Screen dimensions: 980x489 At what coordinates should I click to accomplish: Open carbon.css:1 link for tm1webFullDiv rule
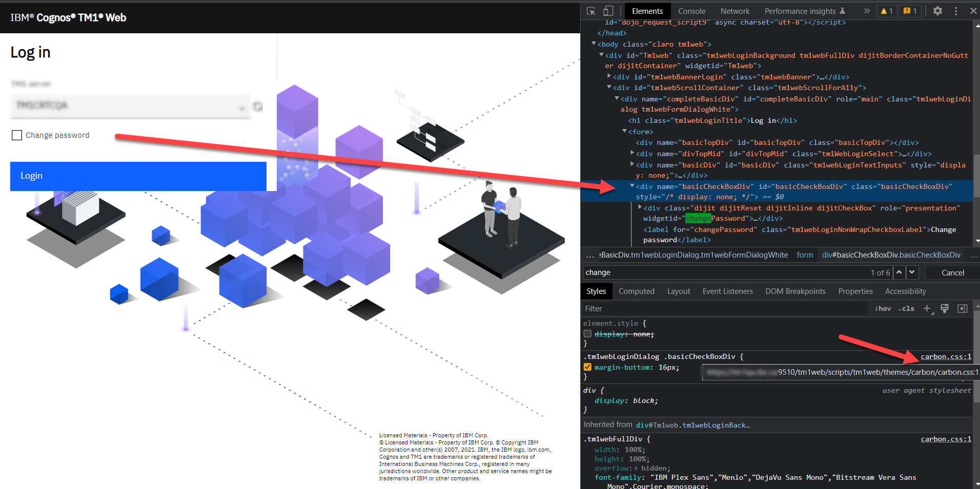(946, 439)
